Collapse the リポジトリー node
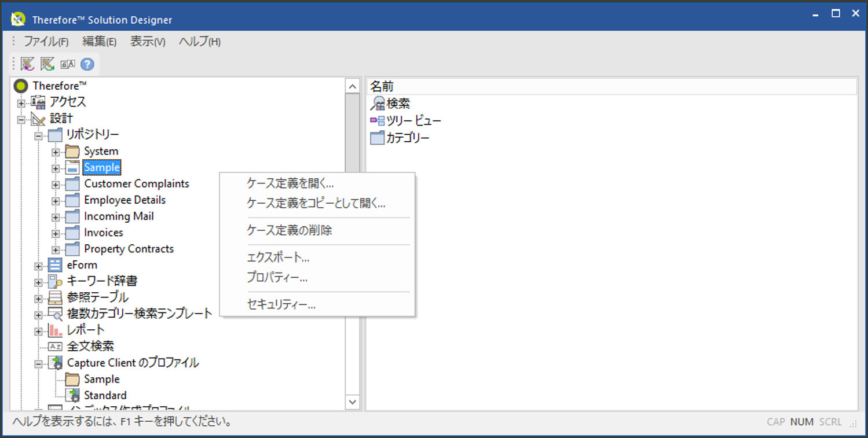 (38, 136)
